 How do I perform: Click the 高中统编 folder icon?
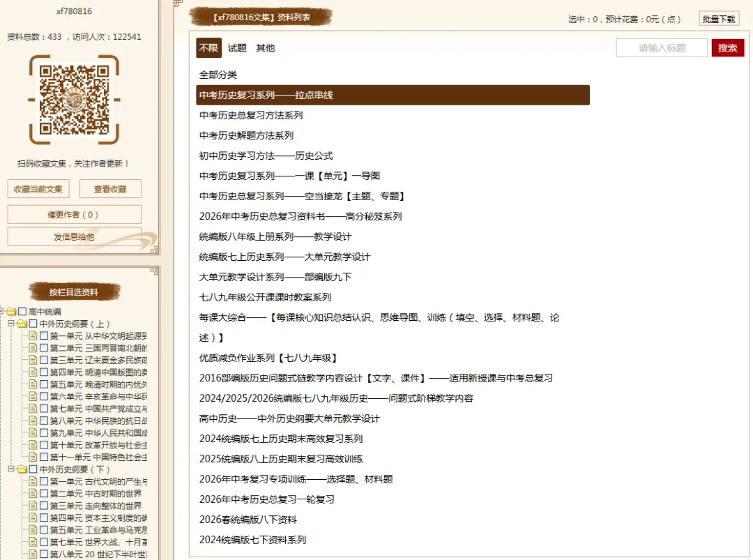[12, 312]
